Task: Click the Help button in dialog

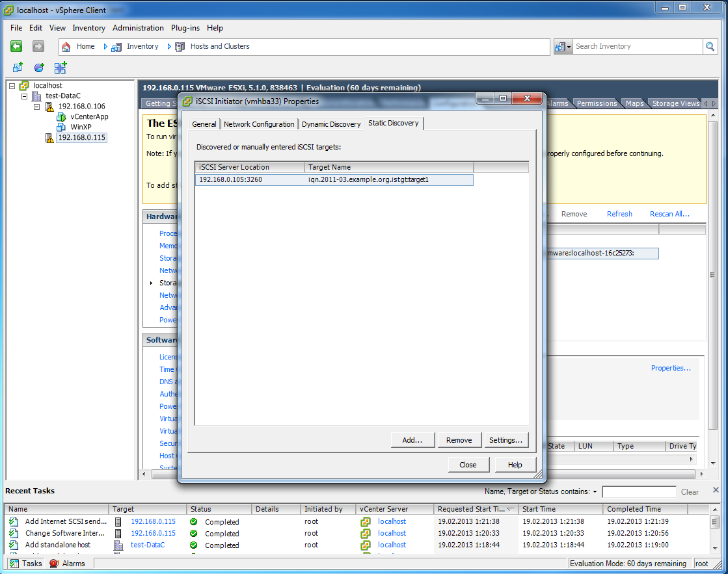Action: tap(515, 465)
